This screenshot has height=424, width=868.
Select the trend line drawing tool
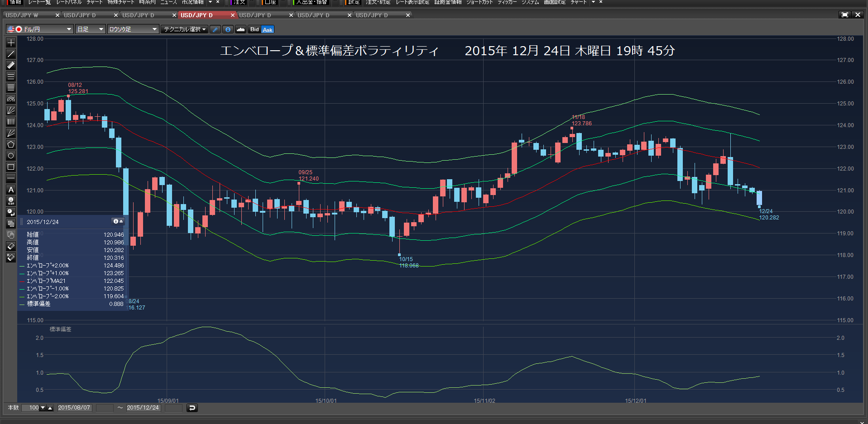(x=11, y=54)
